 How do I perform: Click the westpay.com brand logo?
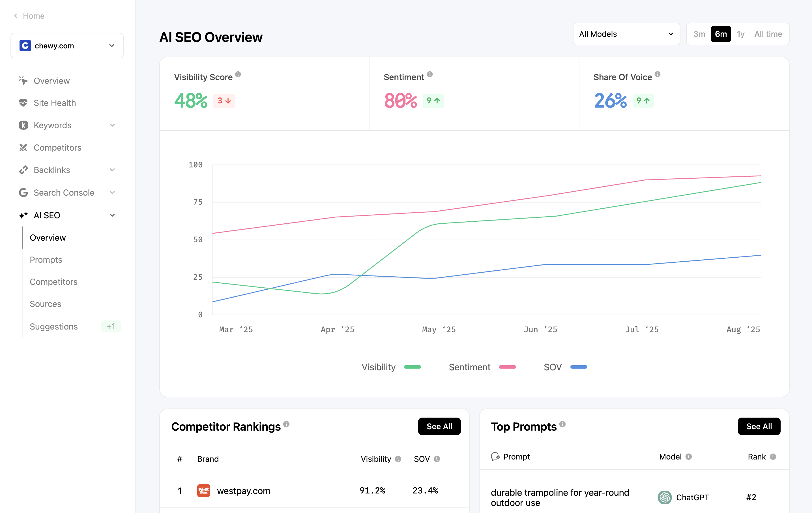point(204,490)
